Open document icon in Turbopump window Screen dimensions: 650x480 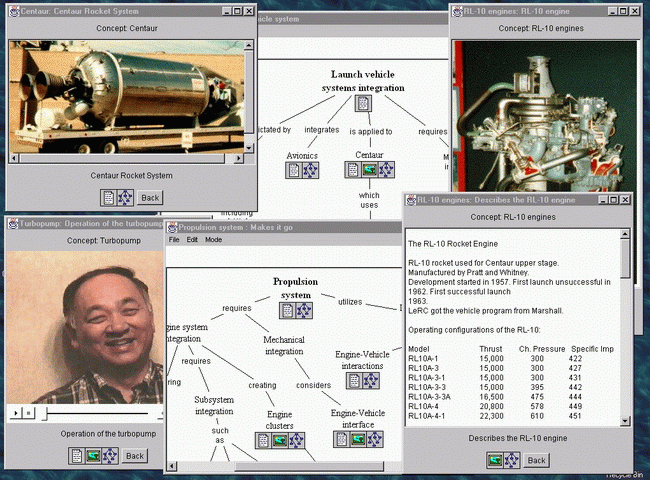point(77,456)
